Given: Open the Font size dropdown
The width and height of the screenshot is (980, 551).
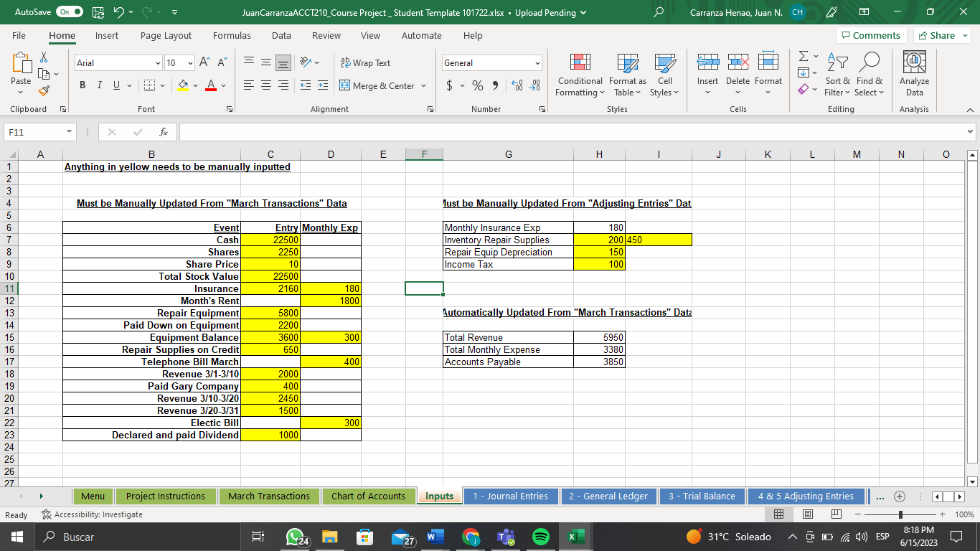Looking at the screenshot, I should (190, 62).
